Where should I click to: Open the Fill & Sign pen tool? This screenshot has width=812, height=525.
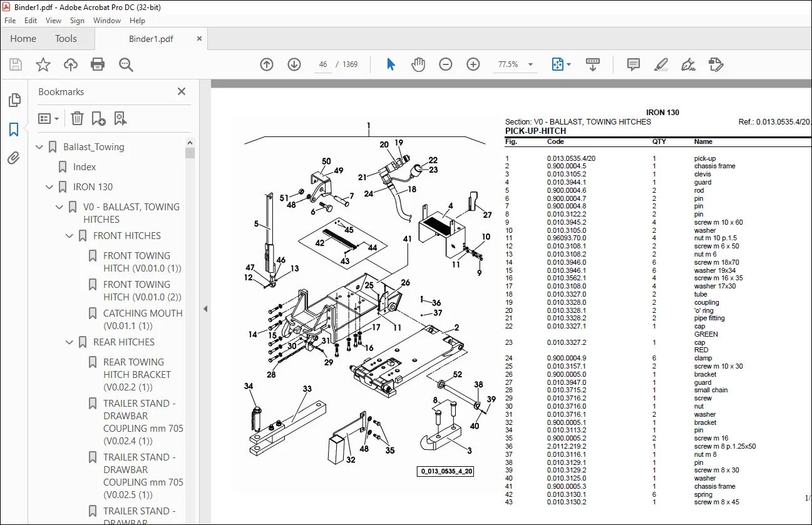click(688, 64)
